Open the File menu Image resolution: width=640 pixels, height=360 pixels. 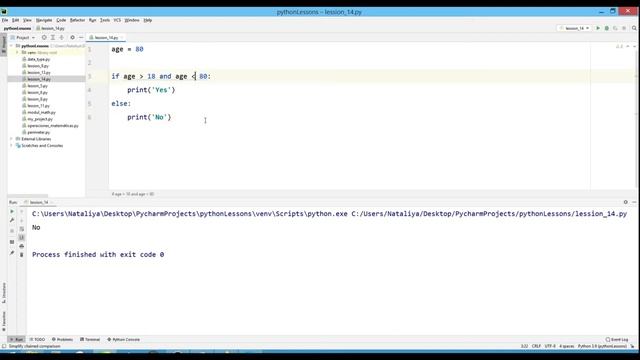click(5, 20)
